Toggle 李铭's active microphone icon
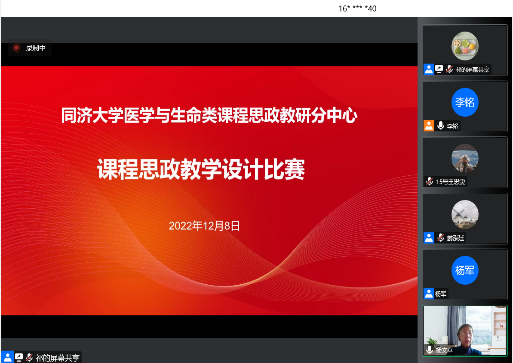This screenshot has width=513, height=363. 440,125
